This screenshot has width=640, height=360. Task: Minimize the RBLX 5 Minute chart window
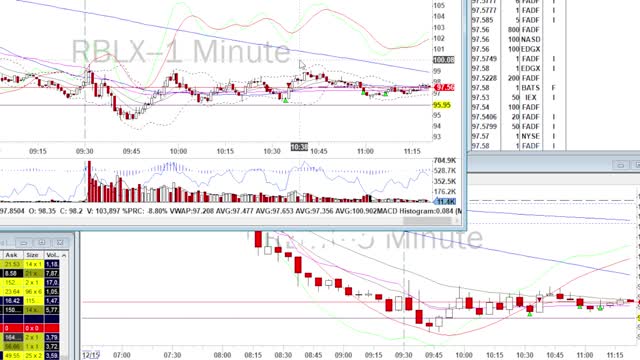coord(620,165)
